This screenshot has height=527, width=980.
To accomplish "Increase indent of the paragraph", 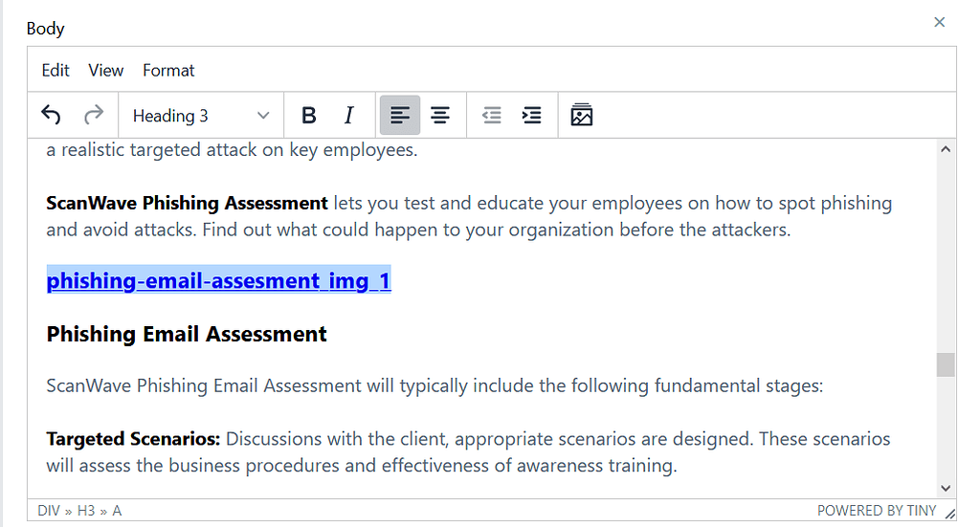I will pos(531,116).
